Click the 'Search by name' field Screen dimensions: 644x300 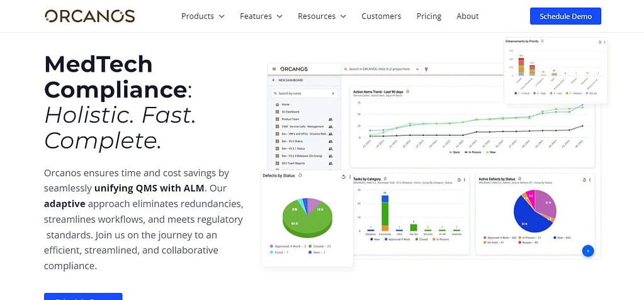tap(304, 94)
